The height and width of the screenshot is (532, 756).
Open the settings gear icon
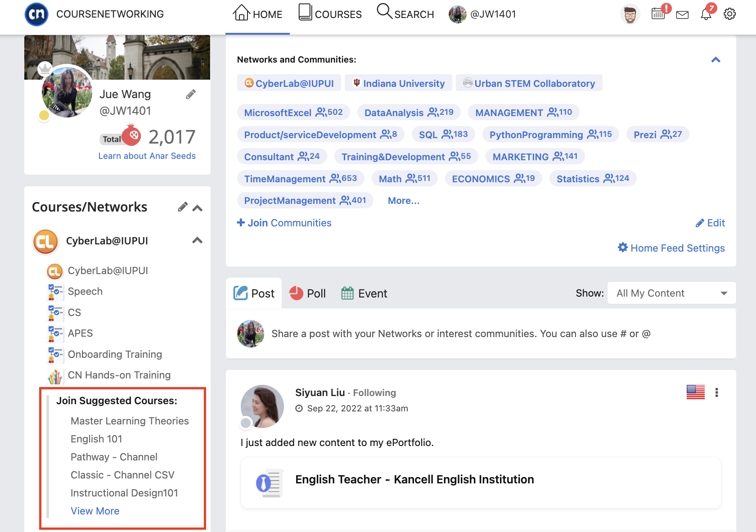tap(729, 14)
